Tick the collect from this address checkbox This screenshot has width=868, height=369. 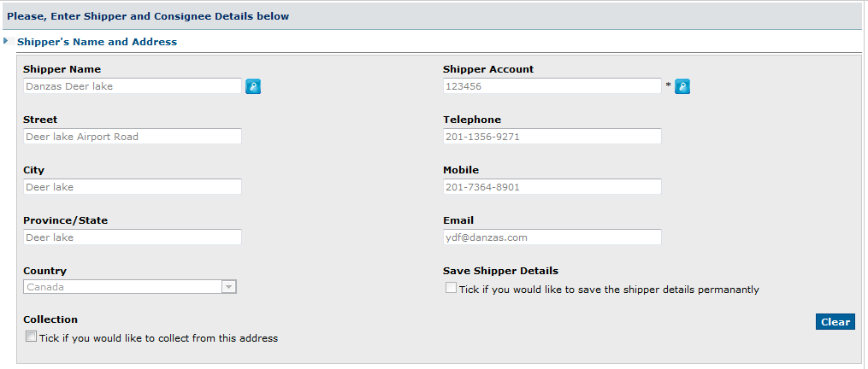click(32, 337)
